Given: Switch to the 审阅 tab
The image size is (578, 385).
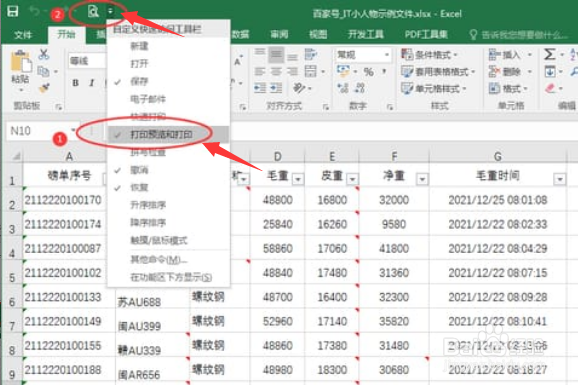Looking at the screenshot, I should point(279,35).
